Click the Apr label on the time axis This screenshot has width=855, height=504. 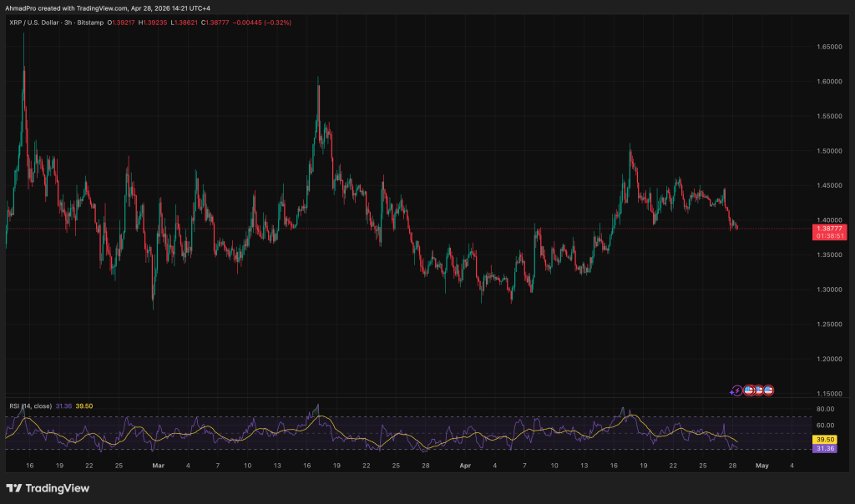coord(465,465)
